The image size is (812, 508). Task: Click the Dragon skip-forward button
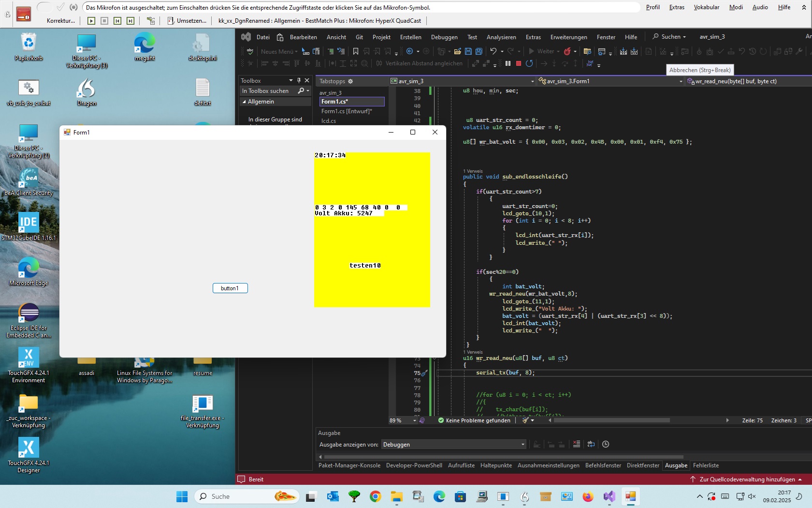[130, 21]
